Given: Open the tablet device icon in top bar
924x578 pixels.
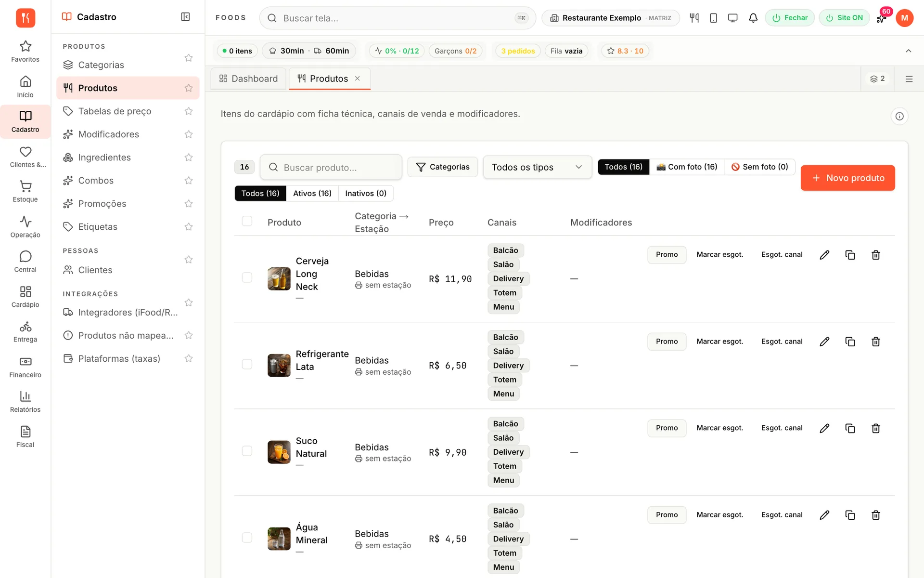Looking at the screenshot, I should [x=714, y=18].
